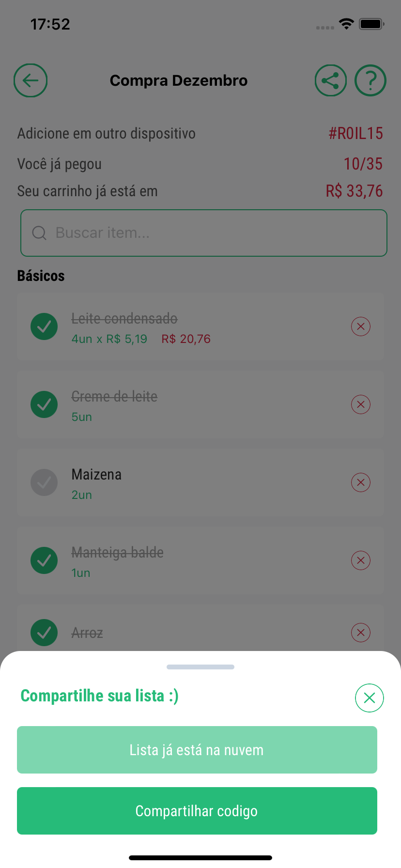Uncheck the Creme de leite item
Screen dimensions: 401x868
coord(44,404)
